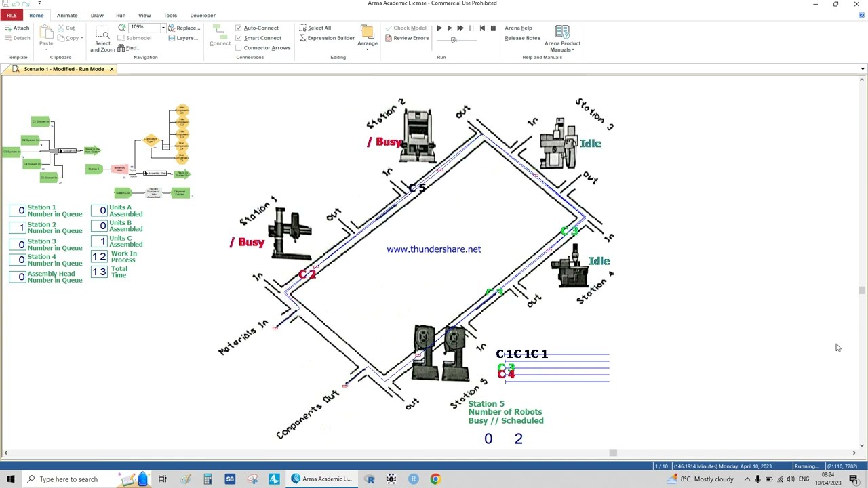Switch to the Run ribbon tab
Viewport: 868px width, 488px height.
point(121,15)
